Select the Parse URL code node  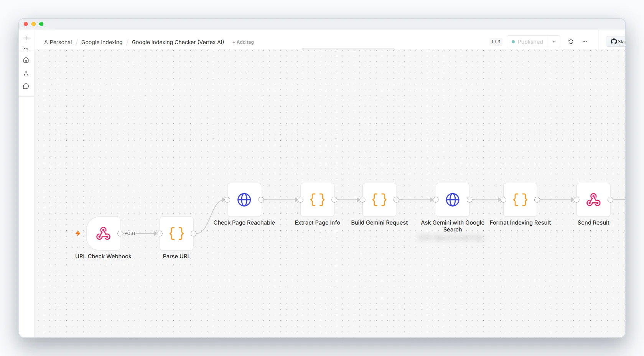[x=176, y=233]
